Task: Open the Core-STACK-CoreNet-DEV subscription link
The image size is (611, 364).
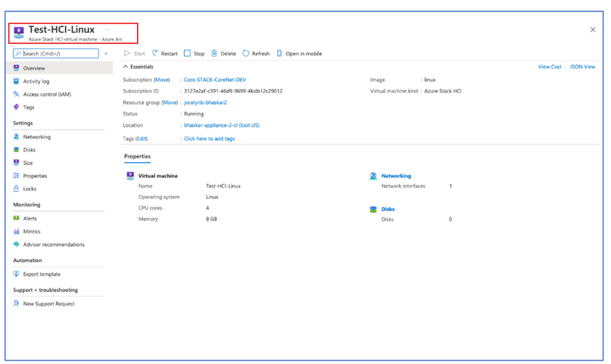Action: [x=215, y=79]
